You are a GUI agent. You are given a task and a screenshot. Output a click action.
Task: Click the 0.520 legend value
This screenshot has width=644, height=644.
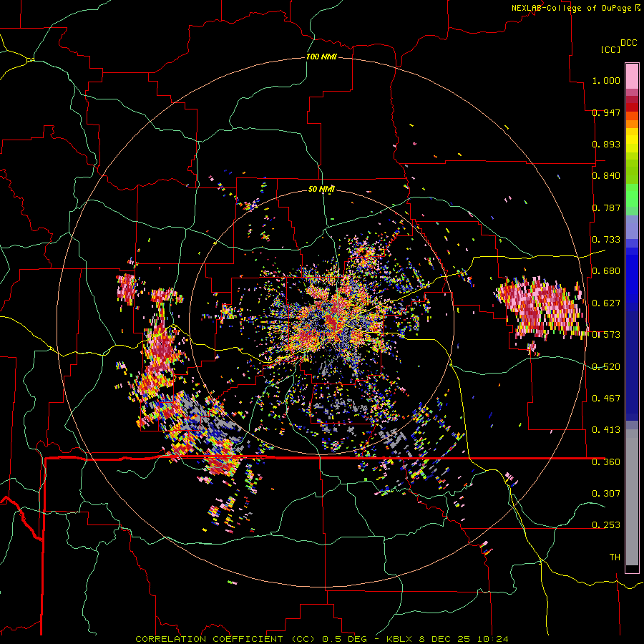click(606, 367)
